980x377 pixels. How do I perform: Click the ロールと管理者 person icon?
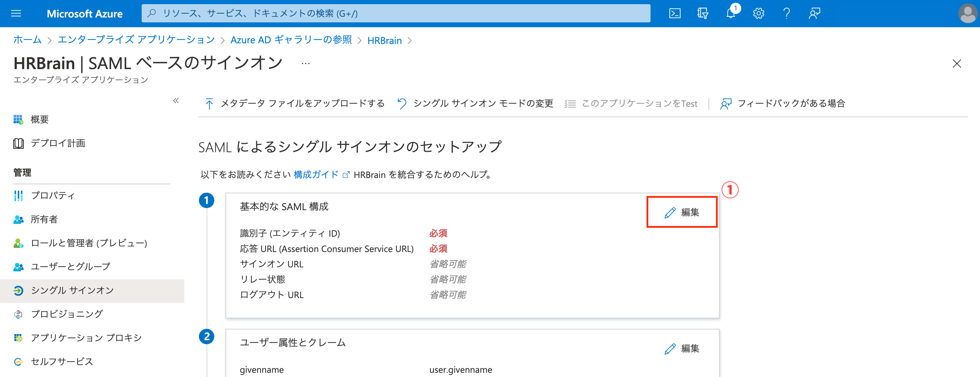point(18,243)
